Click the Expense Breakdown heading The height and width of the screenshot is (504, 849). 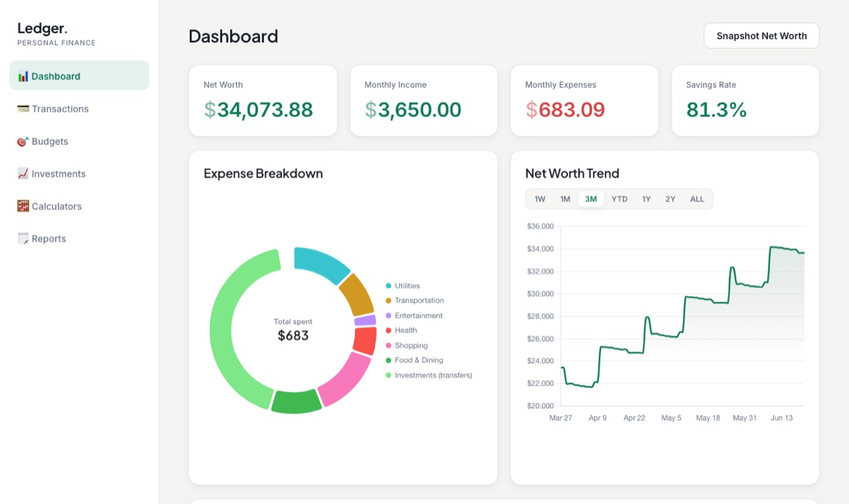tap(263, 173)
